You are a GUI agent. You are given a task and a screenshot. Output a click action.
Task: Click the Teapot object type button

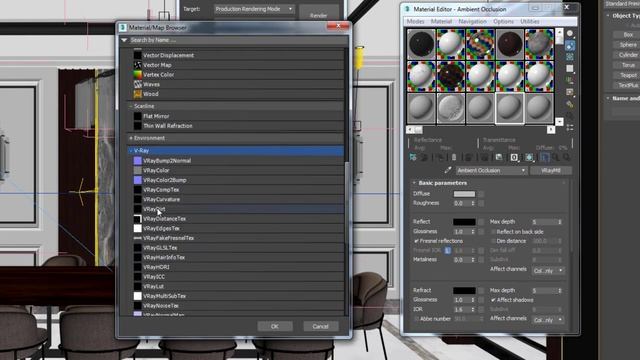coord(628,76)
